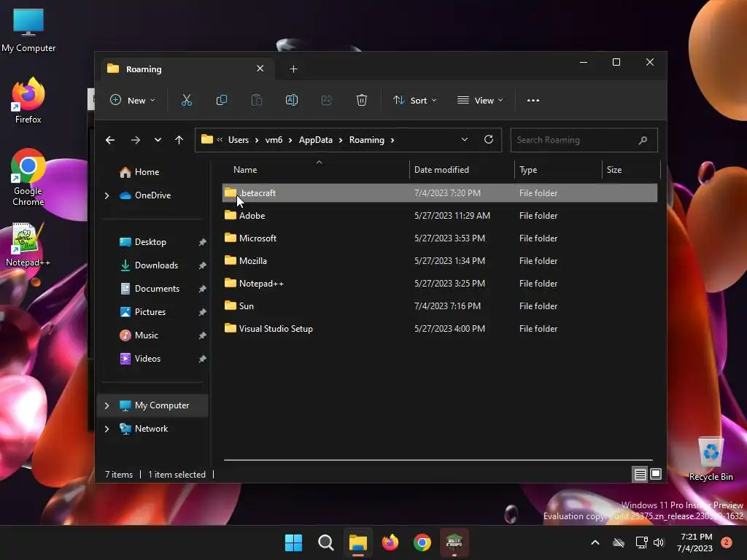Open the volume speaker tray icon
The image size is (747, 560).
(x=659, y=542)
